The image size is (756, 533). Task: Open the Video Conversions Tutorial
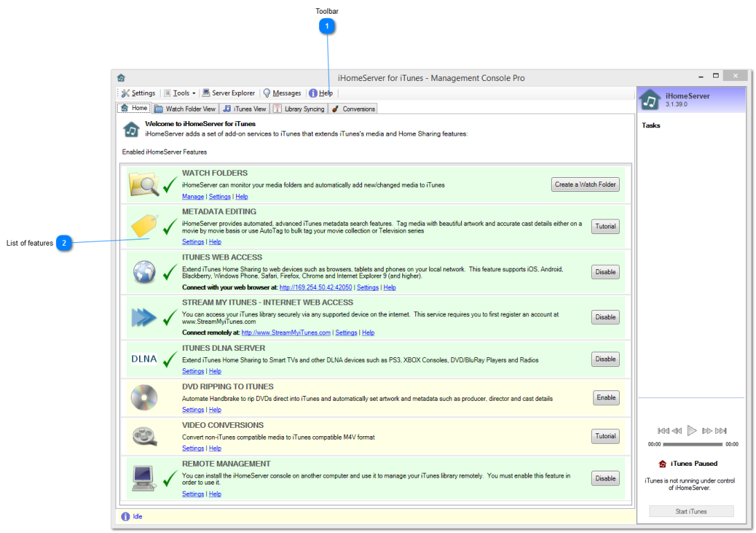coord(605,437)
